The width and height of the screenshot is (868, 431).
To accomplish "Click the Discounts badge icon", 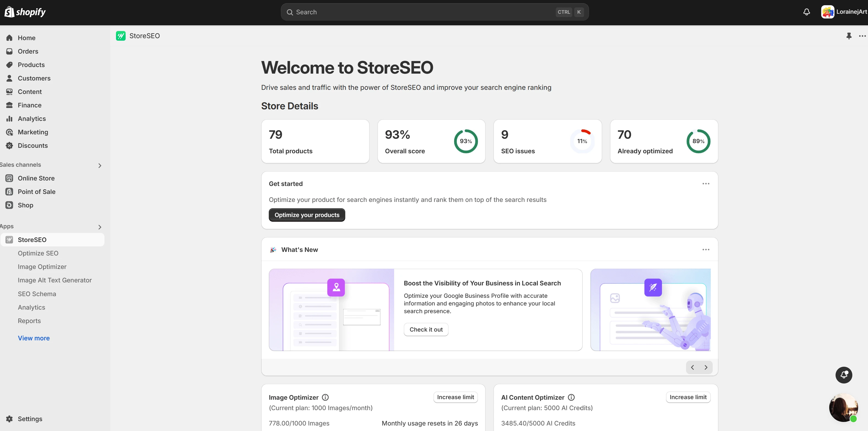I will pyautogui.click(x=9, y=146).
